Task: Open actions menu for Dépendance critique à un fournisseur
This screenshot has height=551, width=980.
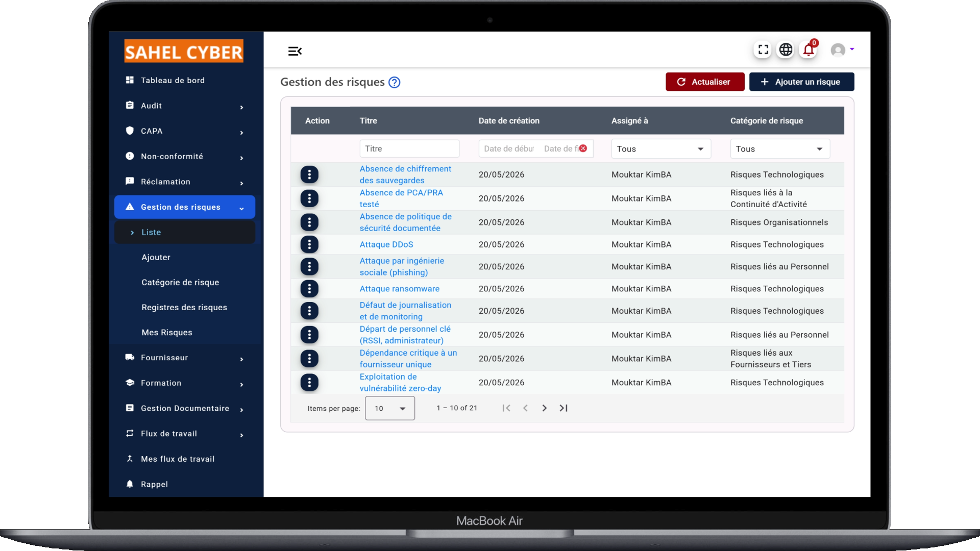Action: [309, 359]
